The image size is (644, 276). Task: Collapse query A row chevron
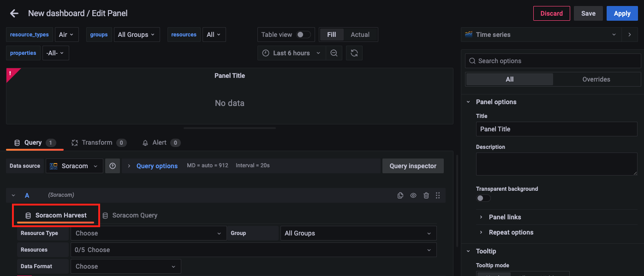tap(13, 195)
